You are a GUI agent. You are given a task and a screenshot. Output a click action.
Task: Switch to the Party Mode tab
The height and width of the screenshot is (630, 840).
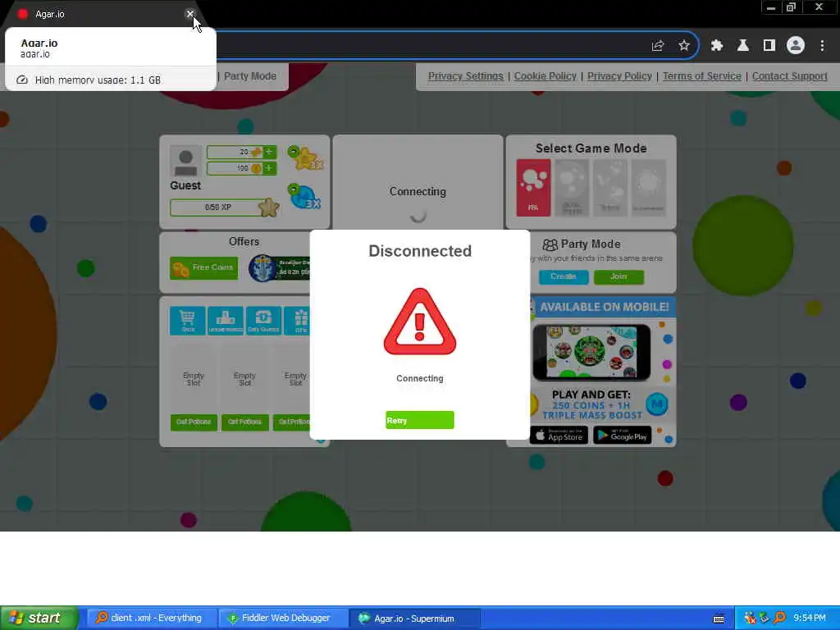click(250, 76)
